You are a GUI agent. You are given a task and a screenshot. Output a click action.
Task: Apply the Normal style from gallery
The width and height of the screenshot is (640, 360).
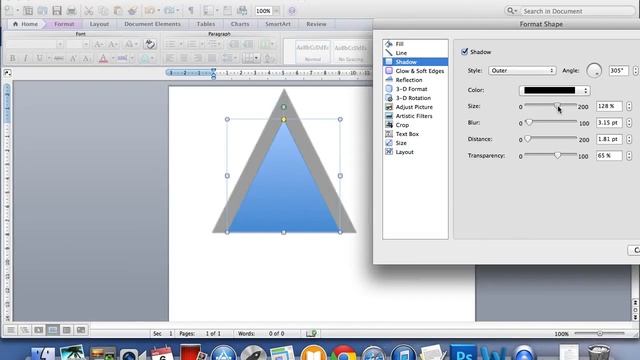click(313, 52)
